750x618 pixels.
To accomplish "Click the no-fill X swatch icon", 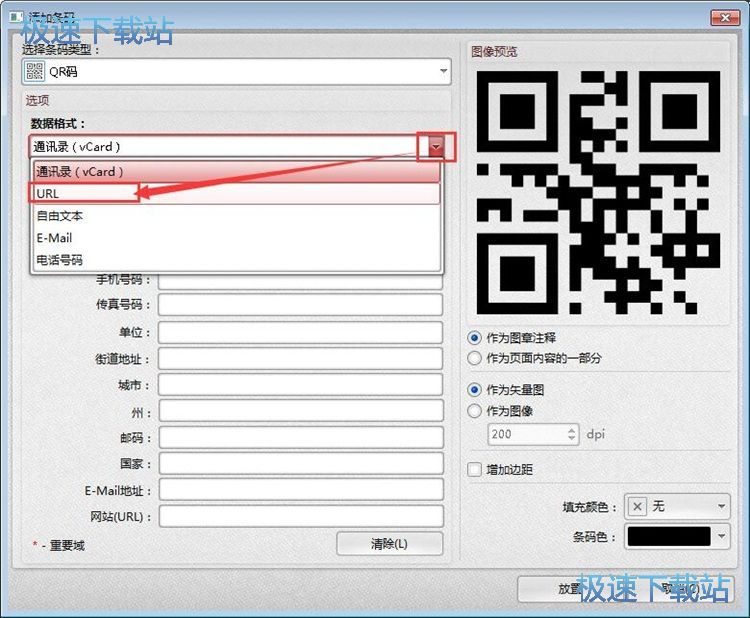I will (637, 507).
